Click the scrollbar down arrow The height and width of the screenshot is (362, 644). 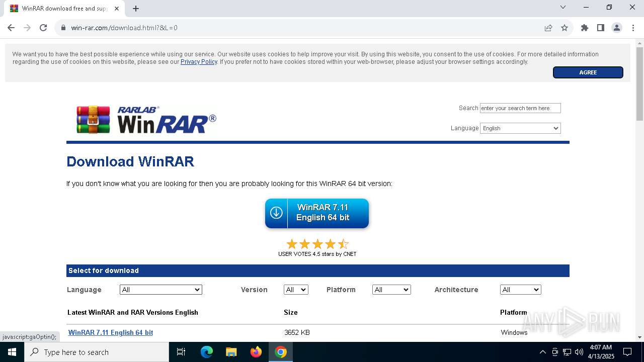pos(639,337)
